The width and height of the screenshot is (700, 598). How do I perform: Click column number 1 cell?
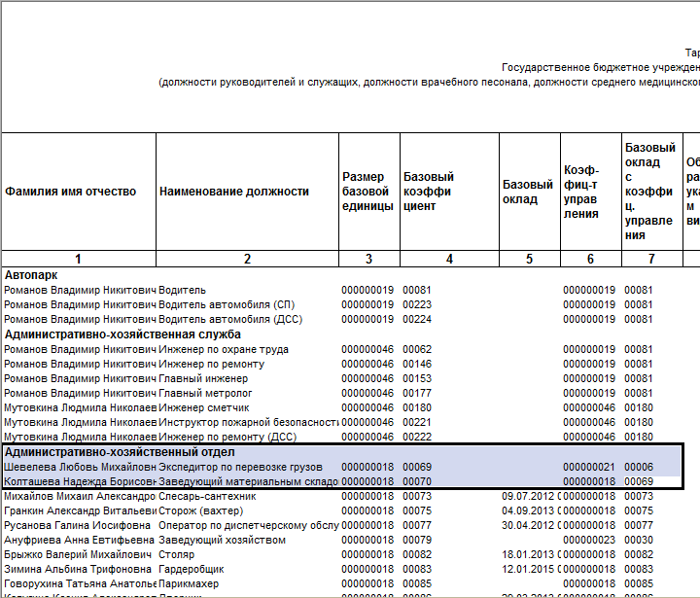(79, 259)
